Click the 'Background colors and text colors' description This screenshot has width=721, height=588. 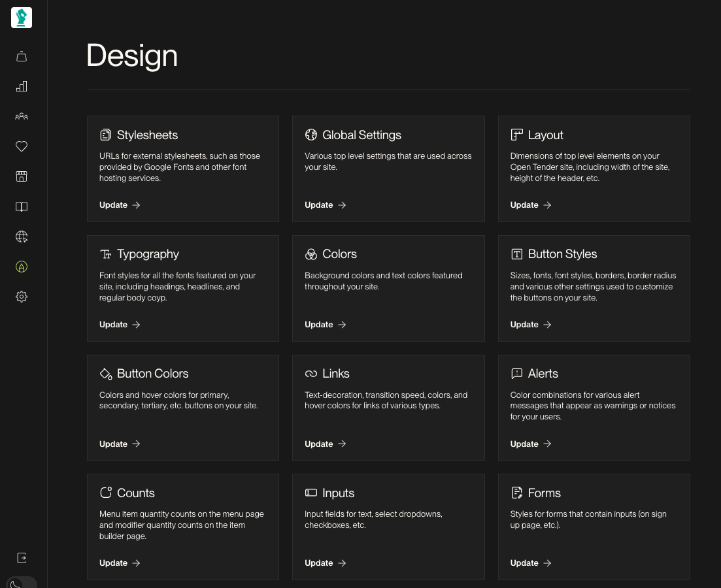pyautogui.click(x=384, y=281)
